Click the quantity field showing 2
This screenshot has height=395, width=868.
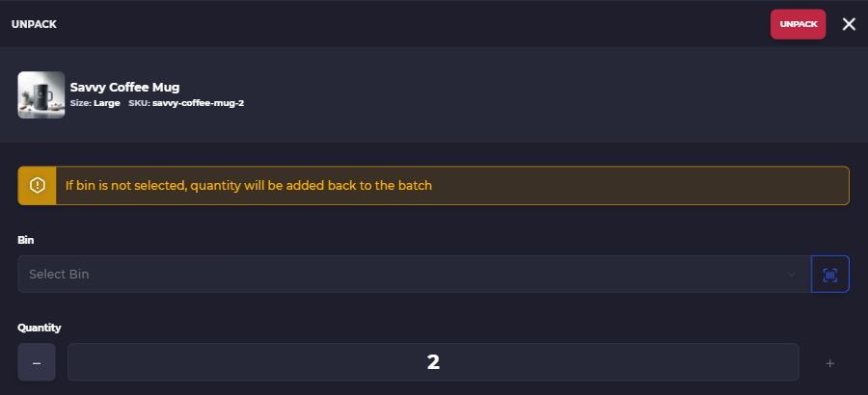pyautogui.click(x=433, y=362)
